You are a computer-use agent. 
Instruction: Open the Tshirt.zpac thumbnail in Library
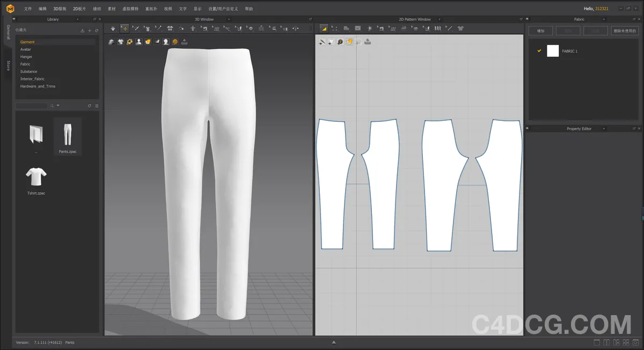[x=35, y=177]
